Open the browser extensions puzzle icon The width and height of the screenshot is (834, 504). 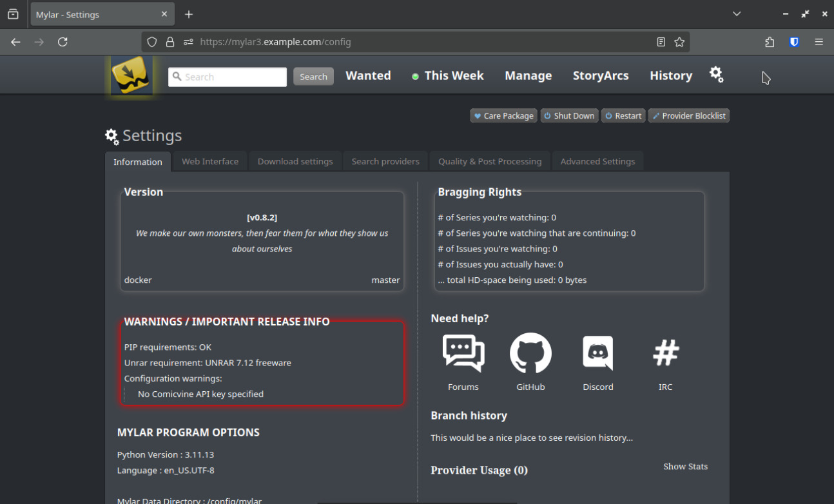point(770,42)
